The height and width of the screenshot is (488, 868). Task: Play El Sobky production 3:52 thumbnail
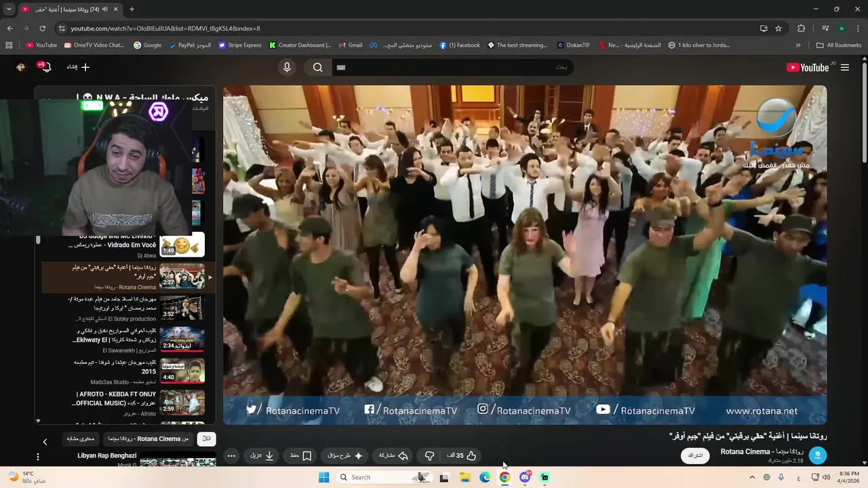[182, 308]
